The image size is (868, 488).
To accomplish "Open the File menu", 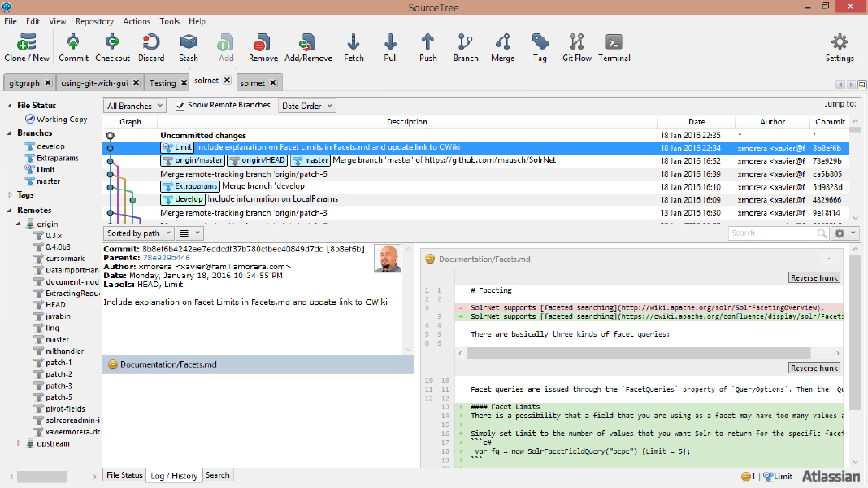I will click(11, 21).
